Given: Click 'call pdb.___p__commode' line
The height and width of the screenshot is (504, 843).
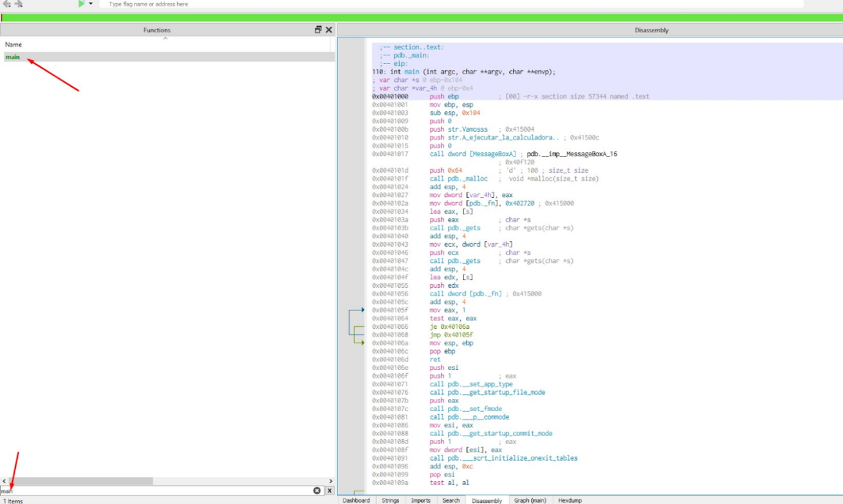Looking at the screenshot, I should click(x=469, y=417).
